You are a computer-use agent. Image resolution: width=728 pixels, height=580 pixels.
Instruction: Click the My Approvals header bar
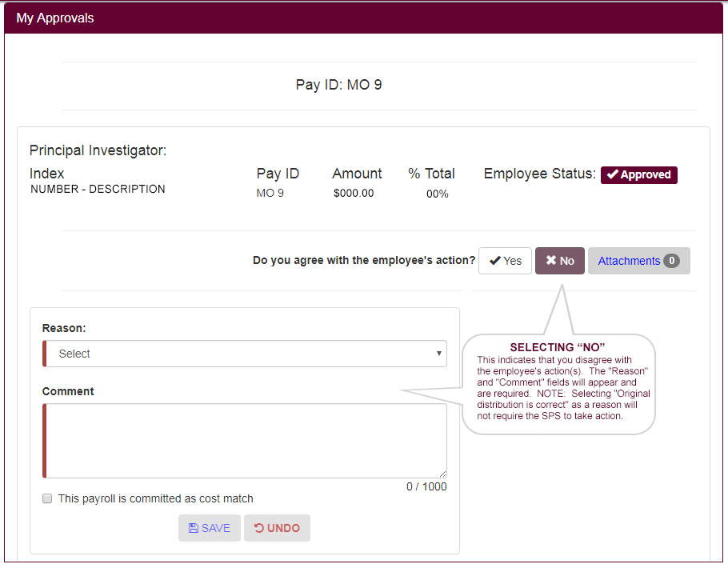click(x=54, y=17)
